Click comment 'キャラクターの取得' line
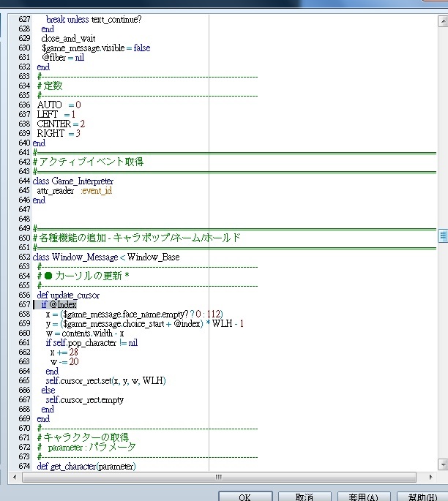The height and width of the screenshot is (501, 448). pyautogui.click(x=83, y=437)
